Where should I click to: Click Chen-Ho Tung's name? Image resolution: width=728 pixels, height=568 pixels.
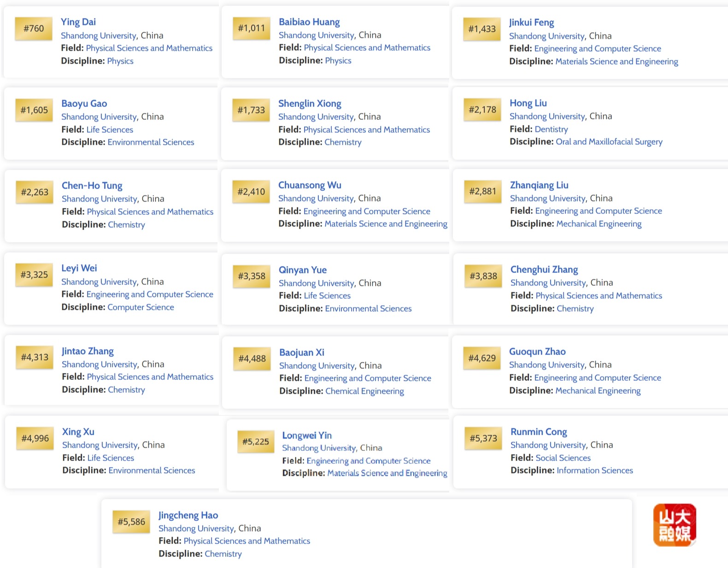[x=92, y=185]
